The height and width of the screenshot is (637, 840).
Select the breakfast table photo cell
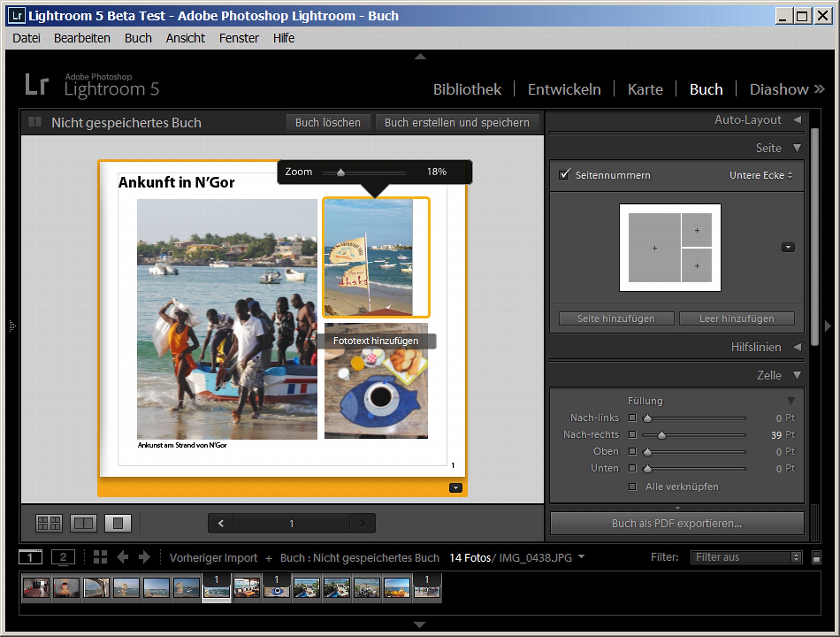pyautogui.click(x=376, y=381)
